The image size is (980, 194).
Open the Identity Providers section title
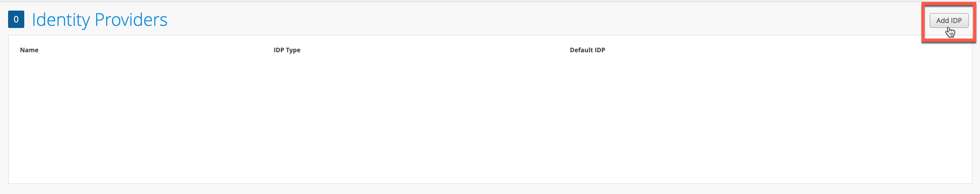[x=99, y=20]
